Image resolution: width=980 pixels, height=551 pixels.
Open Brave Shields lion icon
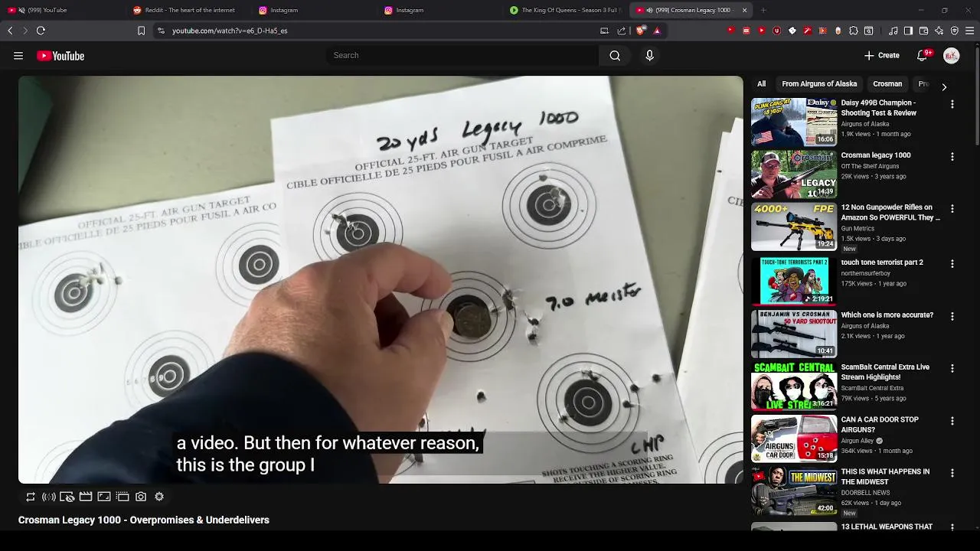641,31
